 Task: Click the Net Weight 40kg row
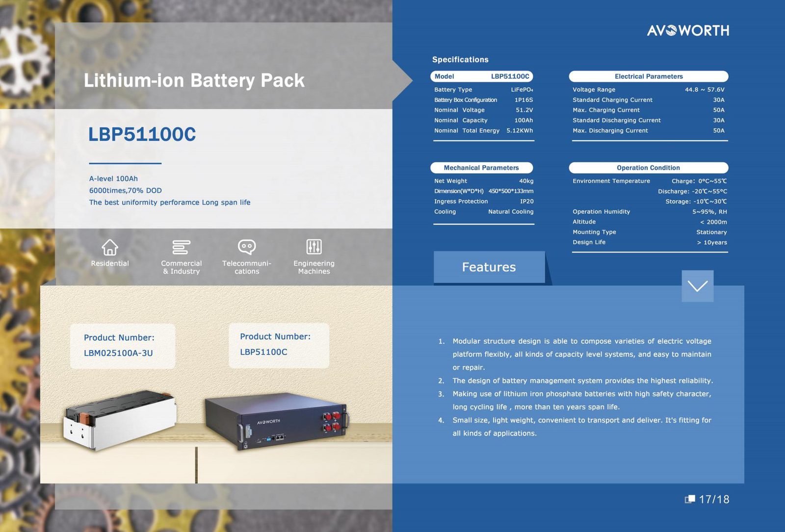pyautogui.click(x=484, y=181)
